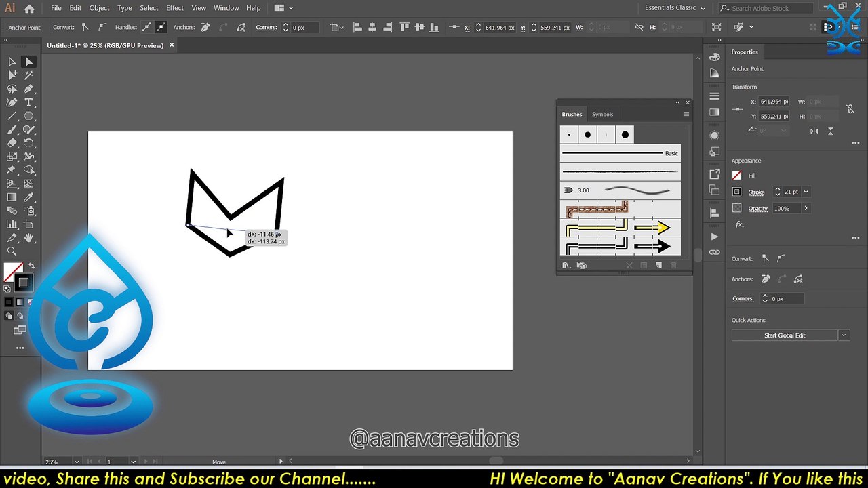Open the artboard navigation dropdown
This screenshot has width=868, height=488.
[x=133, y=462]
